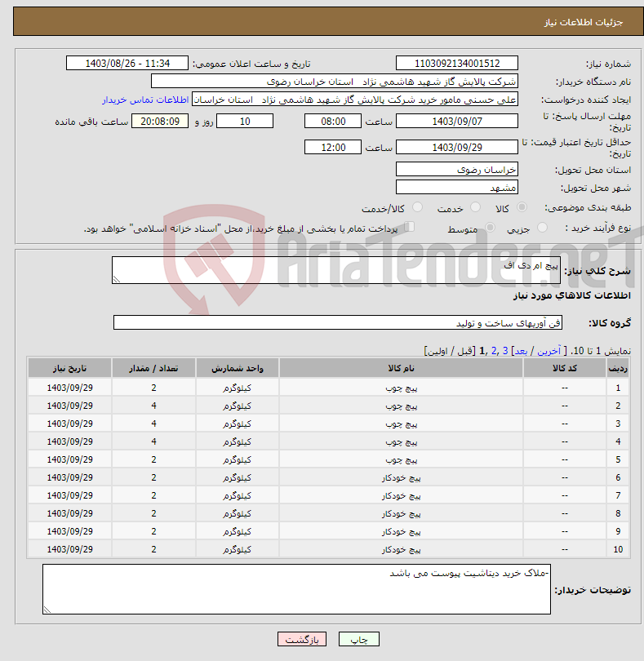The width and height of the screenshot is (644, 661).
Task: Click the price validity date 1403/09/29 field
Action: (457, 147)
